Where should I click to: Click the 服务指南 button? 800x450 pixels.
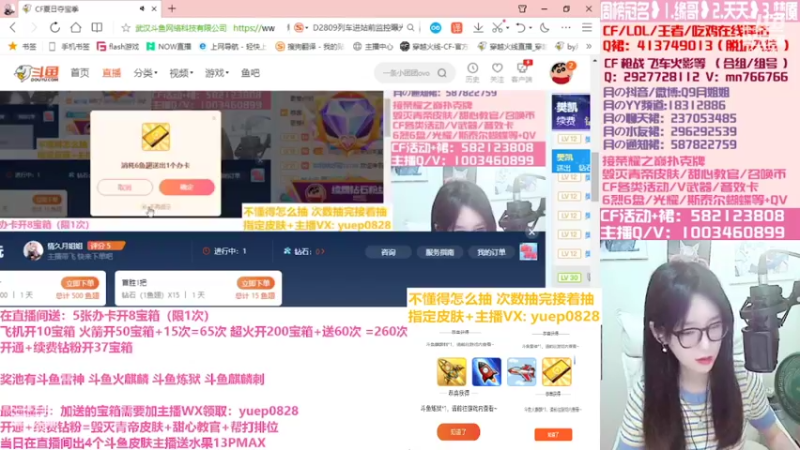pos(440,252)
